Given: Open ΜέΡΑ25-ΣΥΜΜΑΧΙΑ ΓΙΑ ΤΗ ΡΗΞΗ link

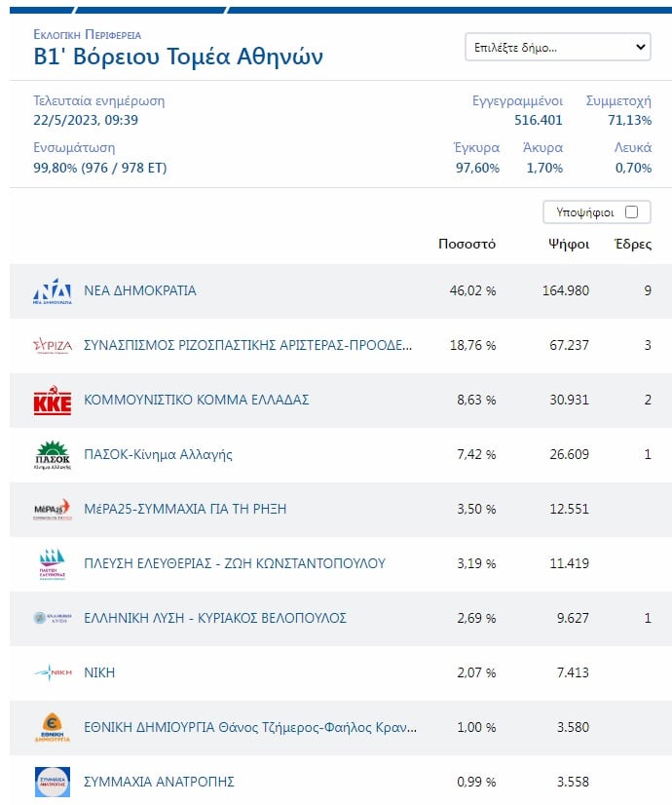Looking at the screenshot, I should click(185, 509).
